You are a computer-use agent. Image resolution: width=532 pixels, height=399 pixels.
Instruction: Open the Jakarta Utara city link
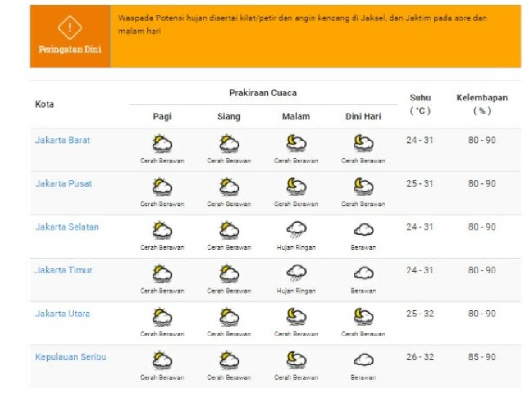point(63,313)
